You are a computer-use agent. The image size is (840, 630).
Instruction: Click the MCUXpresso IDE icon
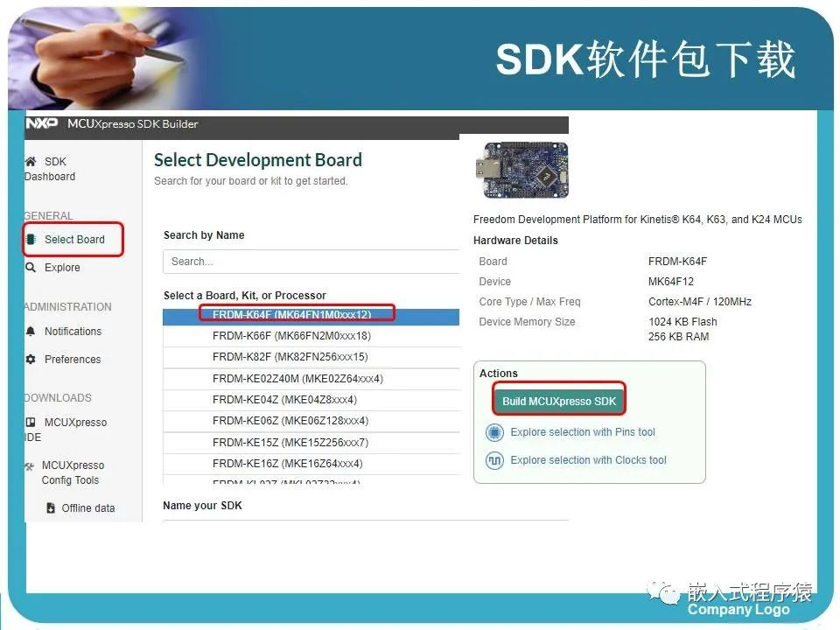31,422
